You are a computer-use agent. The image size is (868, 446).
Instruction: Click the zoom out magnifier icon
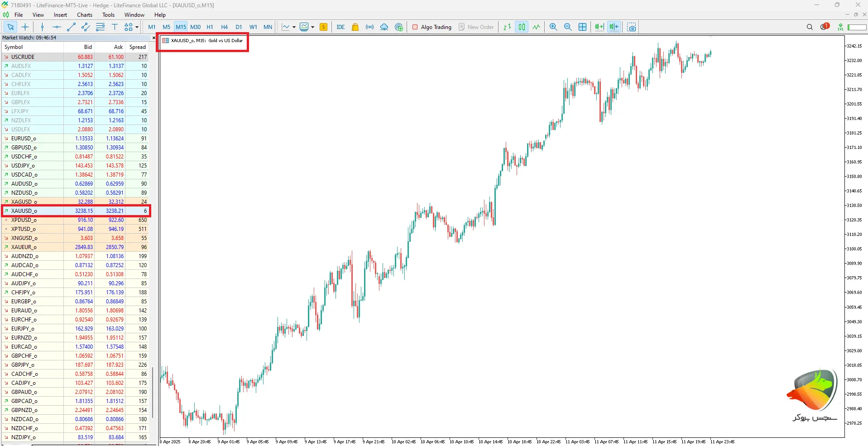568,27
